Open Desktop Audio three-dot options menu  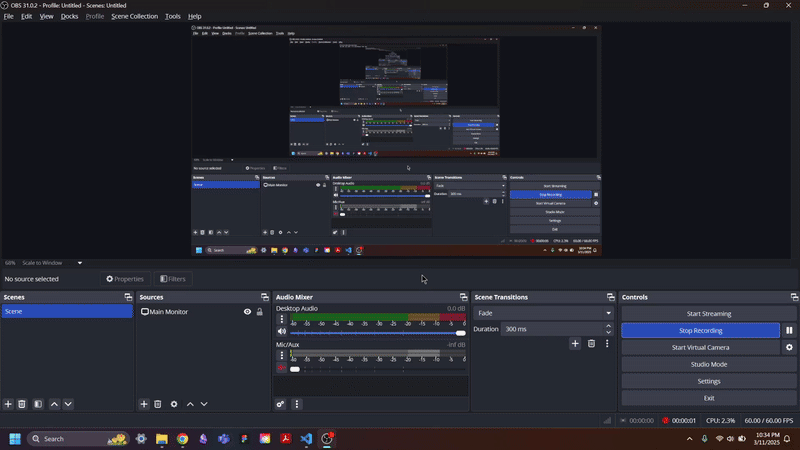coord(282,320)
